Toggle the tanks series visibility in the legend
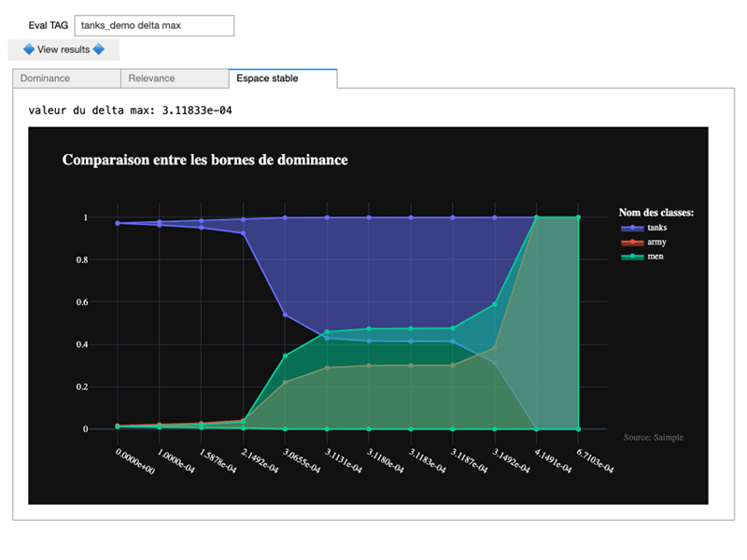 point(656,228)
